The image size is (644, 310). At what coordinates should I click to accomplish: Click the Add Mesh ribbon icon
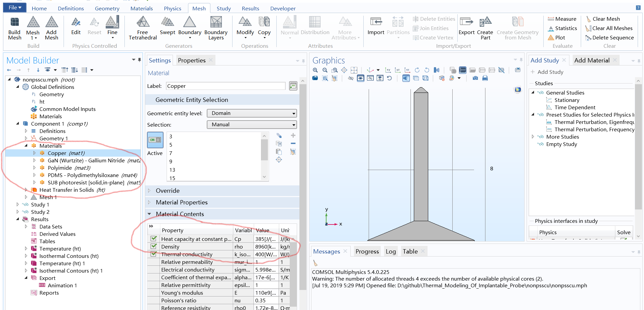[51, 28]
